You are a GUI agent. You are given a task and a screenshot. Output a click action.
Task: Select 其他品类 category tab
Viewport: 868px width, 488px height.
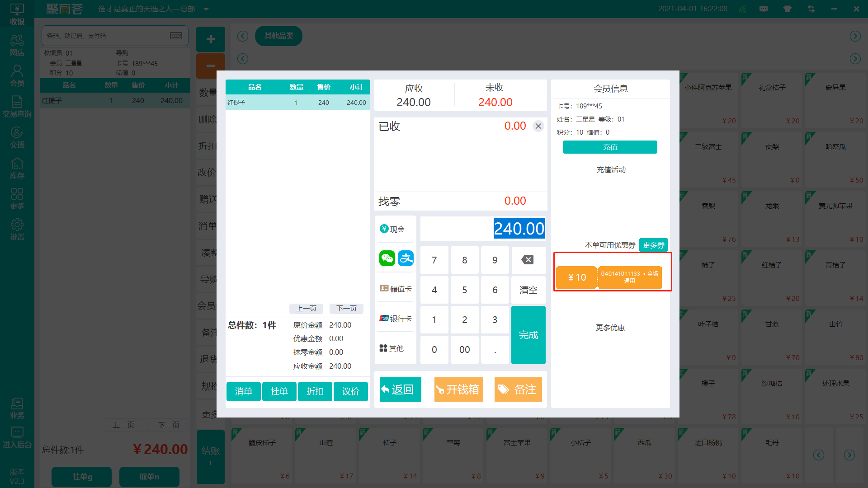(278, 36)
